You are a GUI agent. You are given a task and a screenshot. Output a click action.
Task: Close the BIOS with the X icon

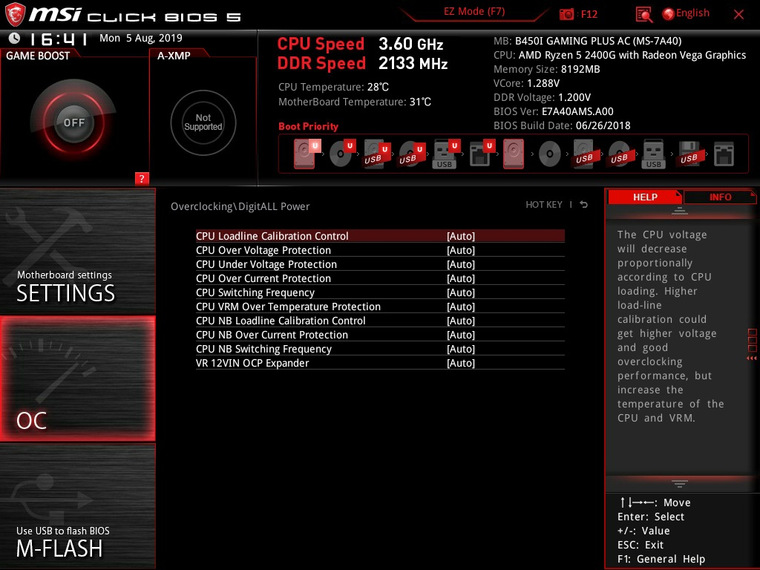738,15
